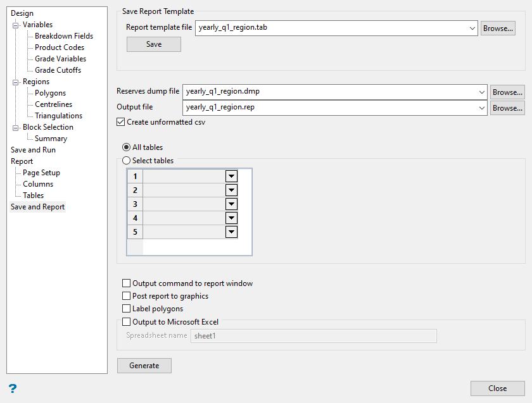
Task: Open the dropdown arrow in table row 3
Action: [x=231, y=204]
